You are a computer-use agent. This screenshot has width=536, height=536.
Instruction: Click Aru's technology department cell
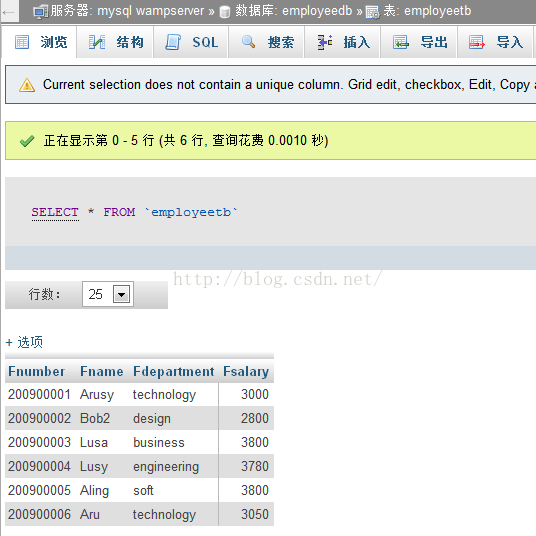click(164, 514)
